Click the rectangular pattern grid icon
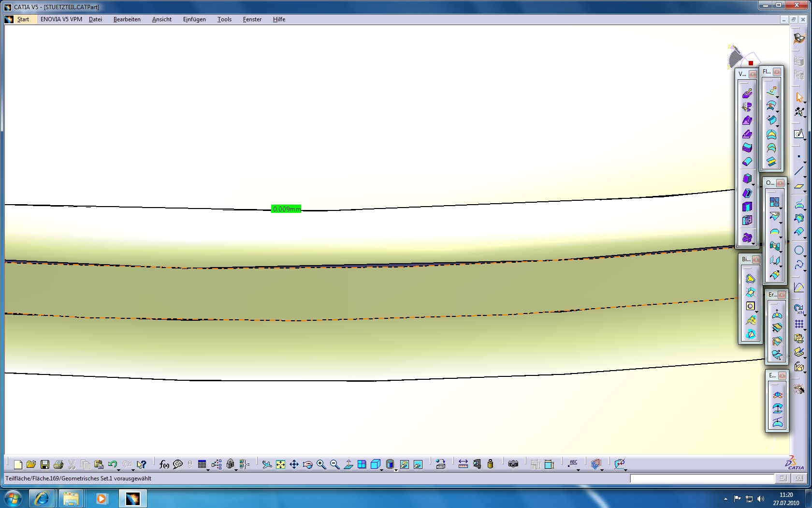812x508 pixels. tap(799, 324)
